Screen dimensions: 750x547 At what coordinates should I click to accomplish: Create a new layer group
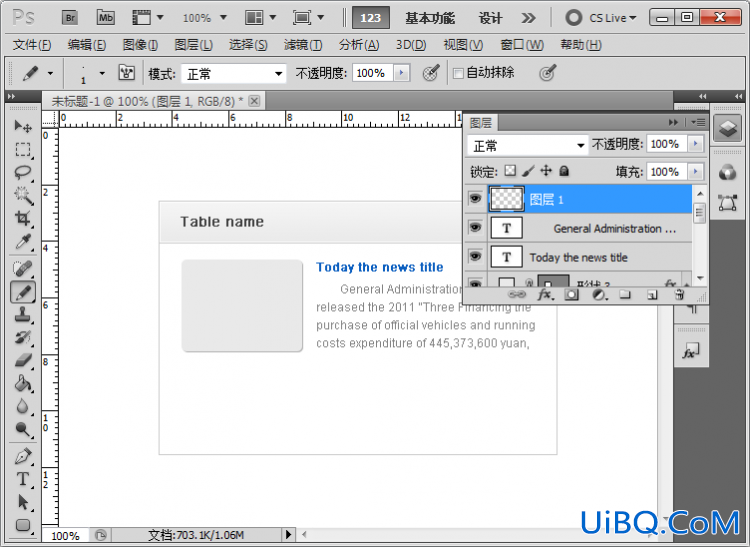625,295
